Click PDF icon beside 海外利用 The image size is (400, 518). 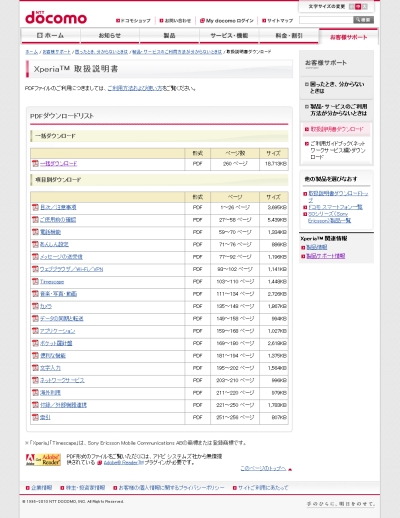(35, 392)
